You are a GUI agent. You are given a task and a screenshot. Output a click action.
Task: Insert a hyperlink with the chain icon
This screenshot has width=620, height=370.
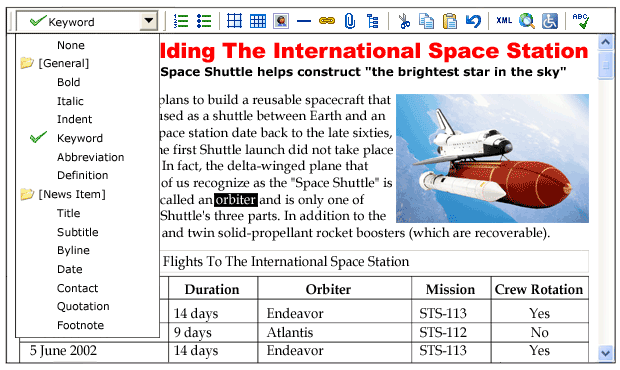click(x=327, y=21)
